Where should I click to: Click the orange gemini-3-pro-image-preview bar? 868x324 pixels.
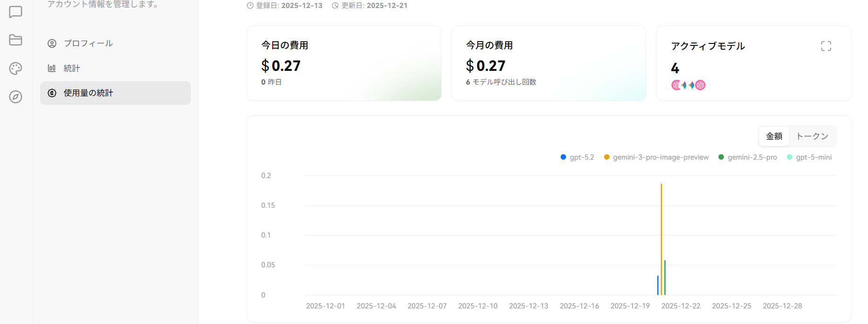pyautogui.click(x=661, y=239)
